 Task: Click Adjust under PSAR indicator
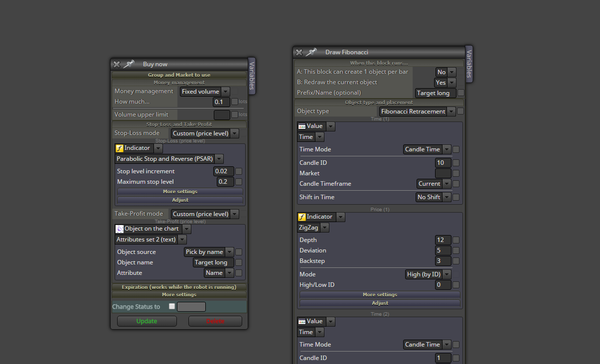click(180, 200)
